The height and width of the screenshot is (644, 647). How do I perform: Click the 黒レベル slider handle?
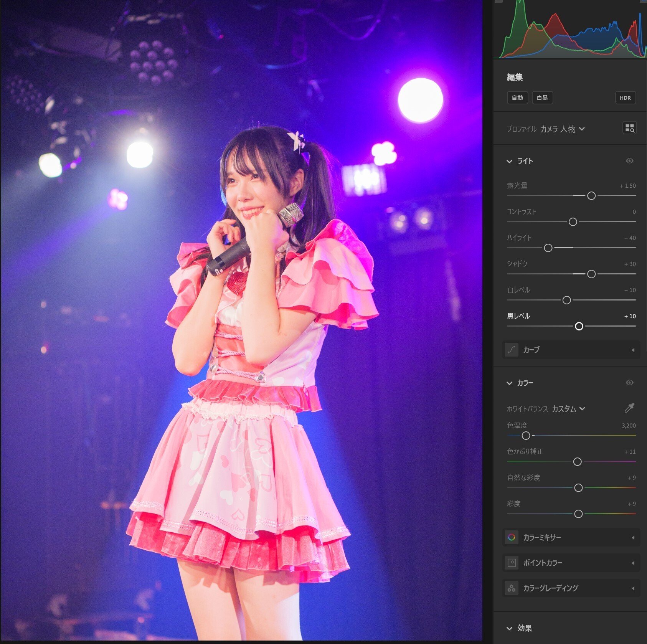click(579, 326)
